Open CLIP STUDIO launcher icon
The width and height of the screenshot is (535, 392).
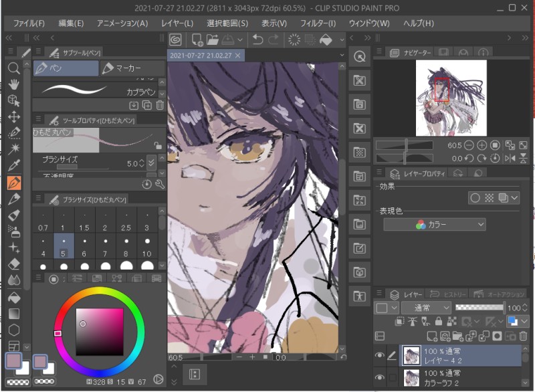[x=176, y=39]
